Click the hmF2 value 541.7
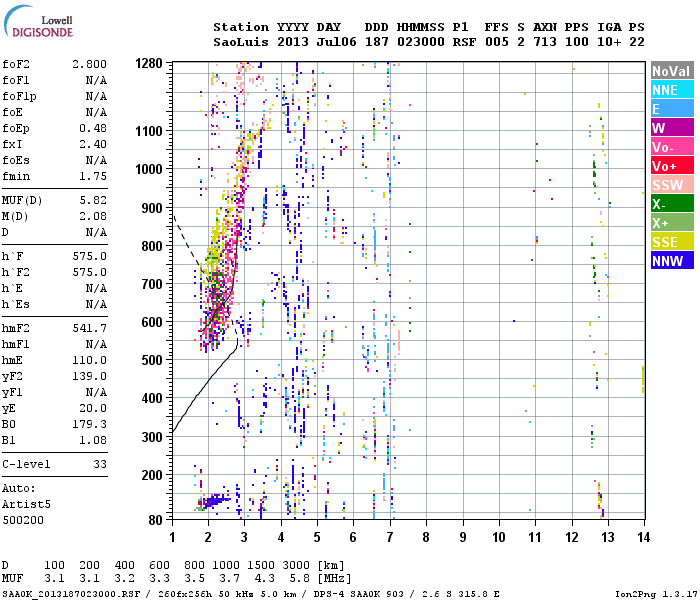 pos(89,328)
